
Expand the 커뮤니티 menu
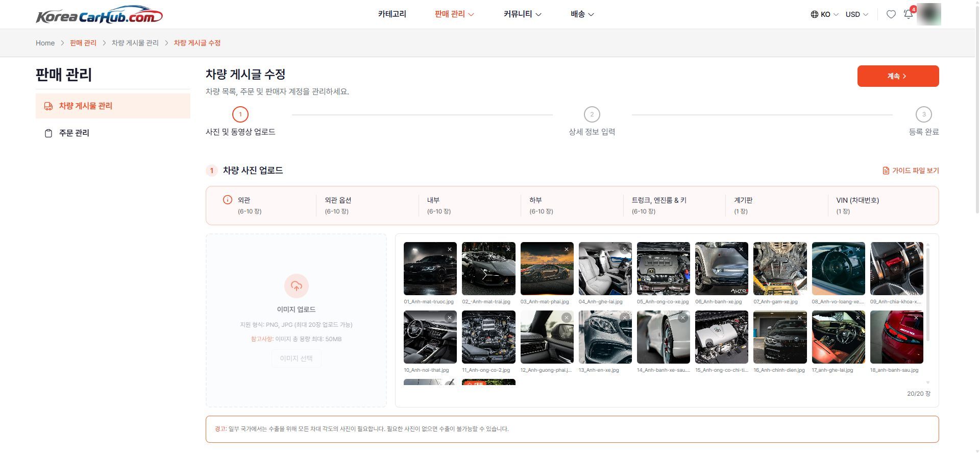coord(522,14)
